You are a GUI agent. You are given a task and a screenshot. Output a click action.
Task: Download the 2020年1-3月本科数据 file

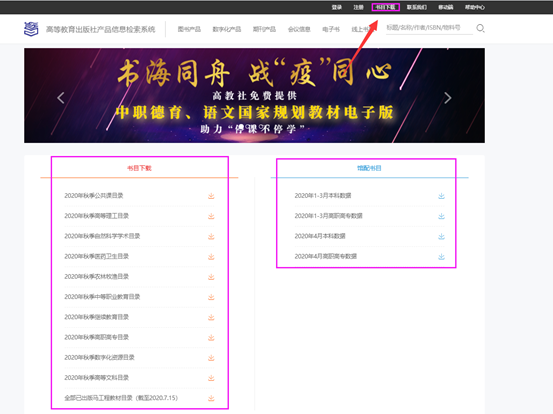(x=441, y=196)
